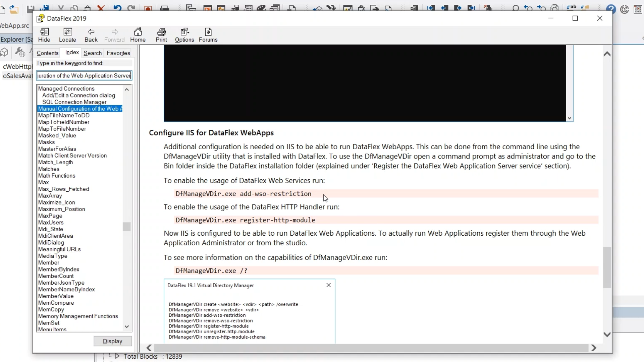This screenshot has height=362, width=644.
Task: Expand the Total Blocks tree node
Action: click(117, 356)
